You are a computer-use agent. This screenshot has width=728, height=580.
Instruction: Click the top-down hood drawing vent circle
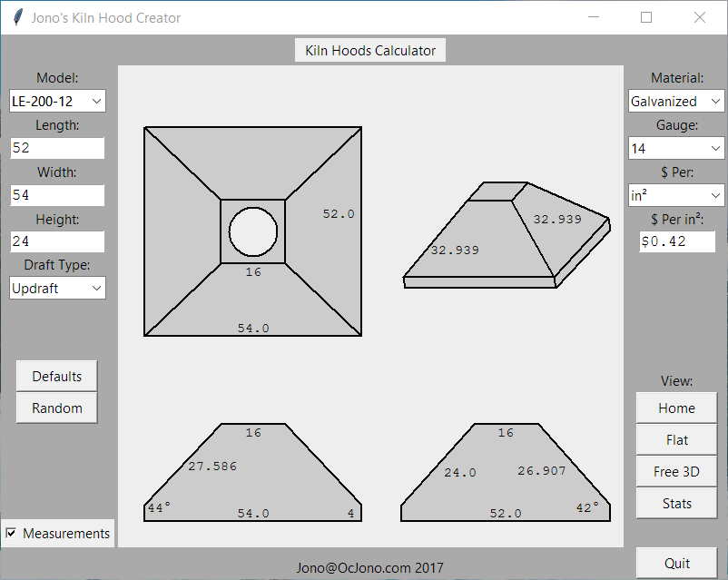pyautogui.click(x=253, y=231)
